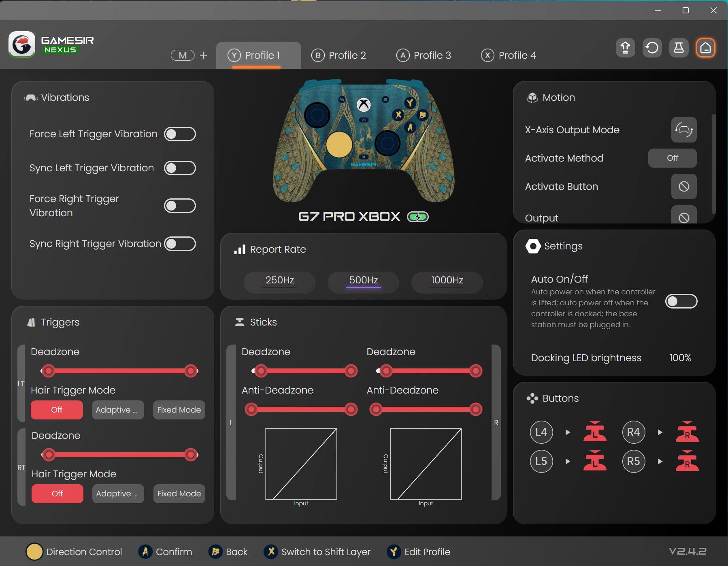Click the L4 mapping arrow
This screenshot has height=566, width=728.
[x=568, y=432]
